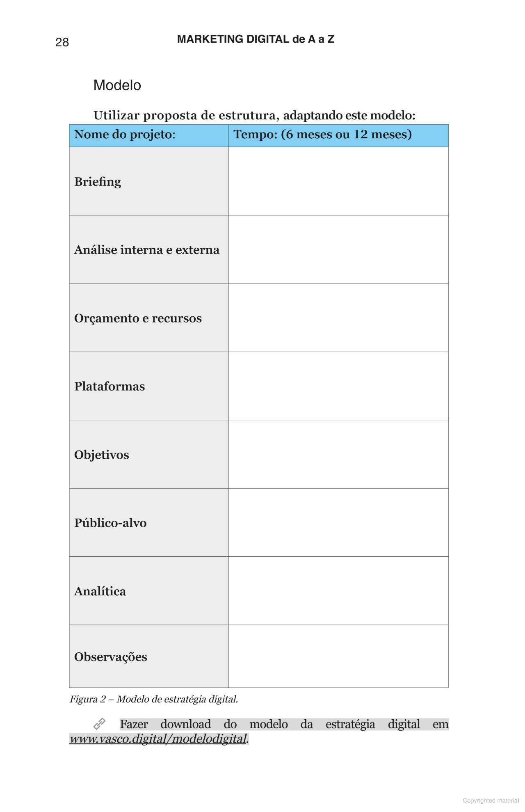Click the Nome do projeto header cell
This screenshot has height=812, width=525.
click(x=125, y=135)
